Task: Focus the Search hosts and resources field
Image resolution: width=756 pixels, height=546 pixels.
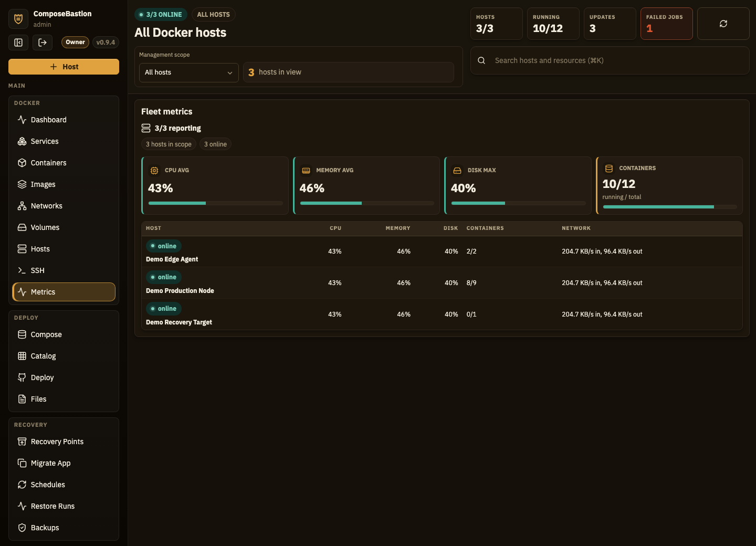Action: pyautogui.click(x=610, y=60)
